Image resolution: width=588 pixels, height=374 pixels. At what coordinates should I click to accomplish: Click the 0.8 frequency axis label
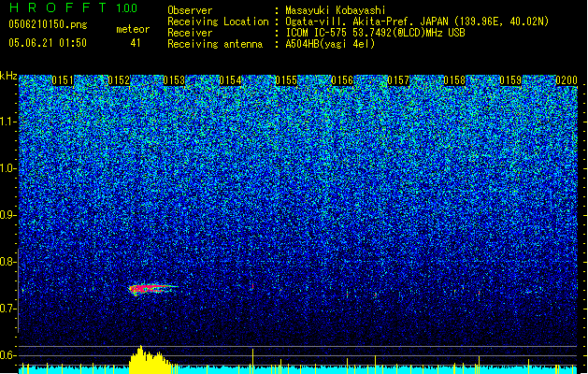(x=7, y=262)
